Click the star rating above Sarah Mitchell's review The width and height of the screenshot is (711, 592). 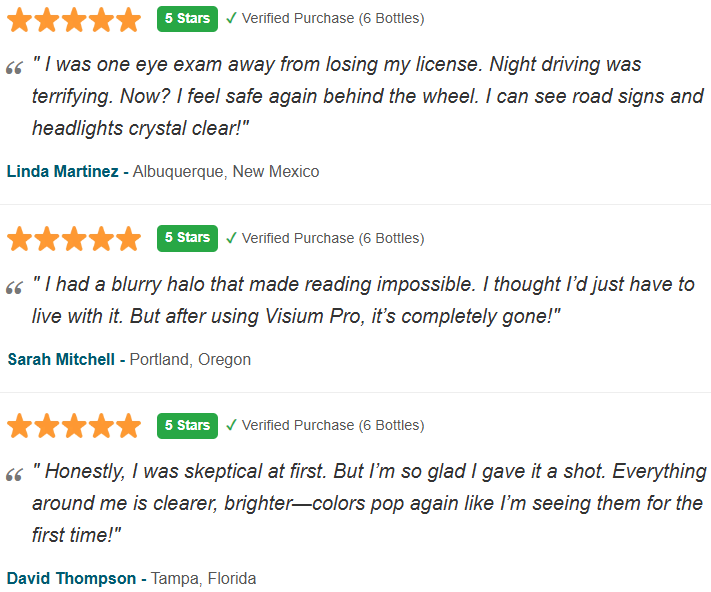click(74, 239)
